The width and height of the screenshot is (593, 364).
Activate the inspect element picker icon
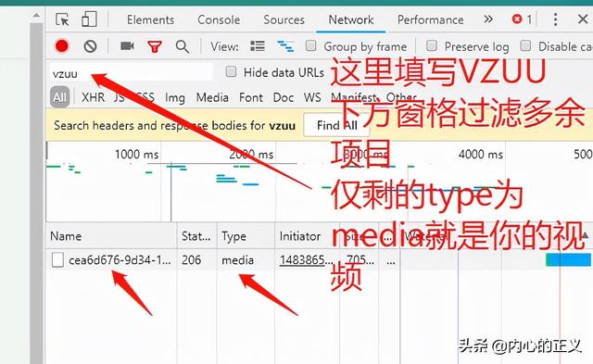click(x=62, y=19)
